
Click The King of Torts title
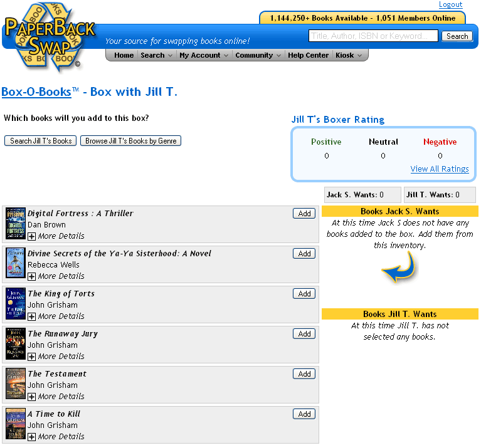click(x=61, y=294)
